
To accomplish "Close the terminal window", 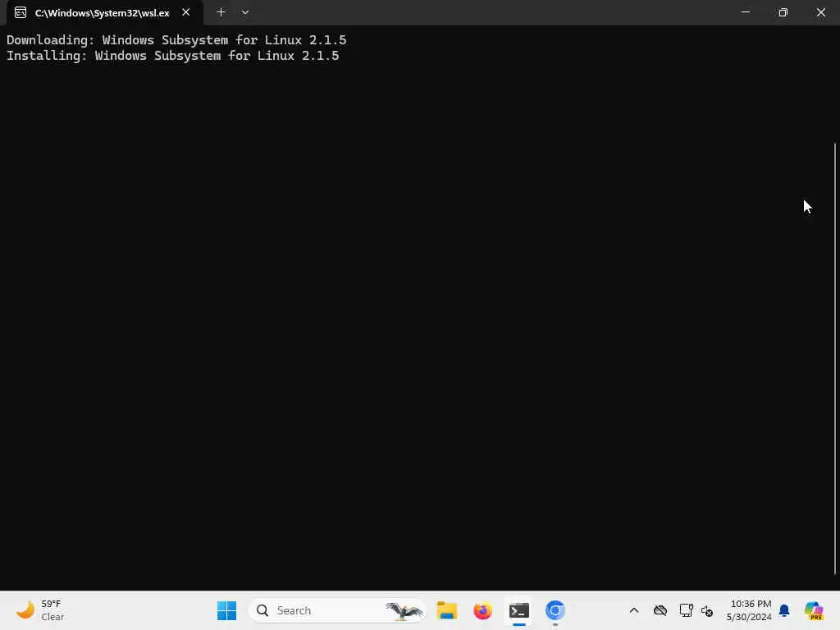I will pyautogui.click(x=820, y=12).
